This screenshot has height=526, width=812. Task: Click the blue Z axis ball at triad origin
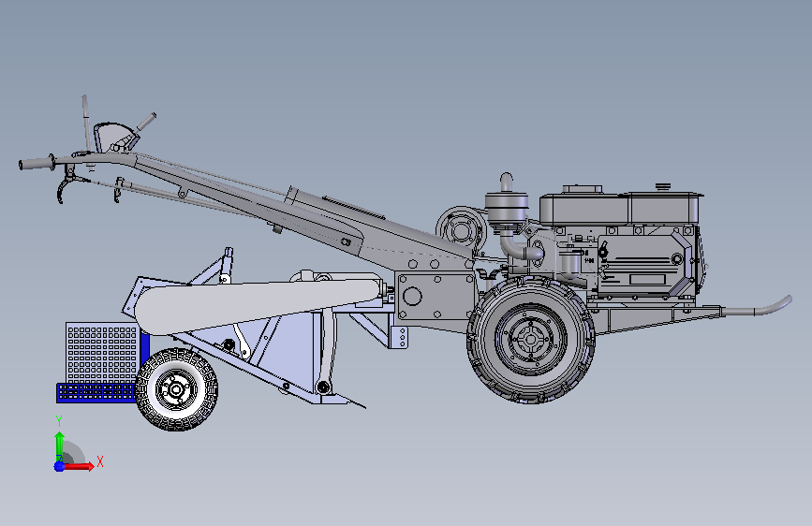coord(60,466)
